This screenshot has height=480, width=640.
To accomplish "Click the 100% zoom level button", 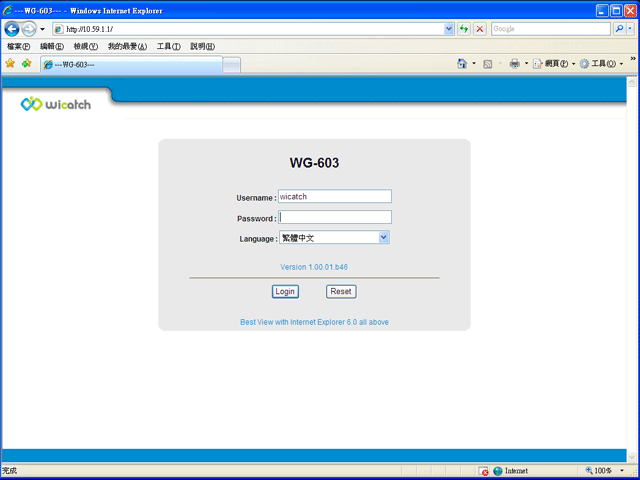I will coord(599,471).
